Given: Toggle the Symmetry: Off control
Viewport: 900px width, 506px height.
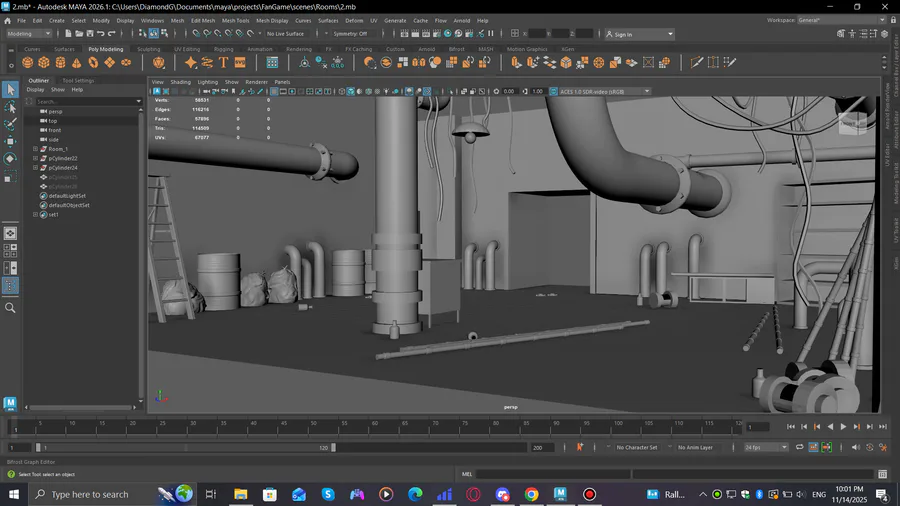Looking at the screenshot, I should [351, 34].
